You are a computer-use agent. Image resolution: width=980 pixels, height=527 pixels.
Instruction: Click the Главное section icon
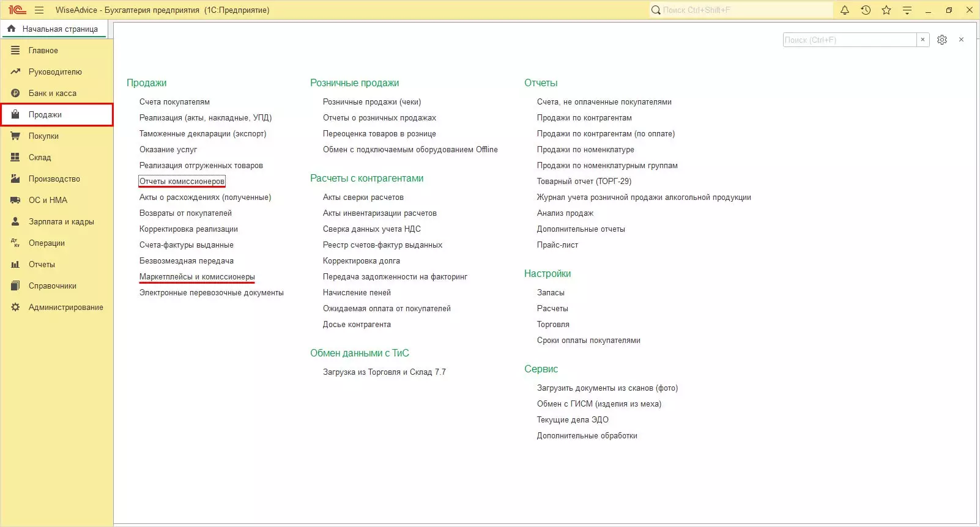click(15, 50)
